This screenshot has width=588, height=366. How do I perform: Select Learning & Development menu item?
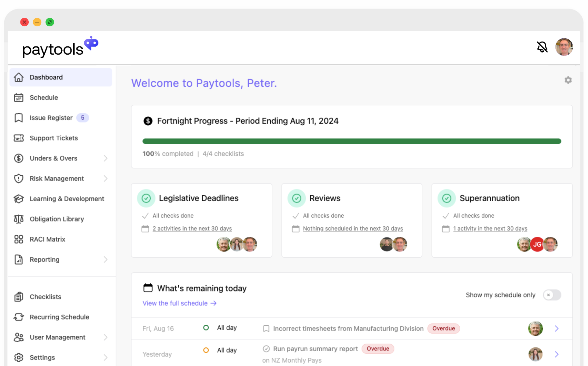(x=67, y=199)
